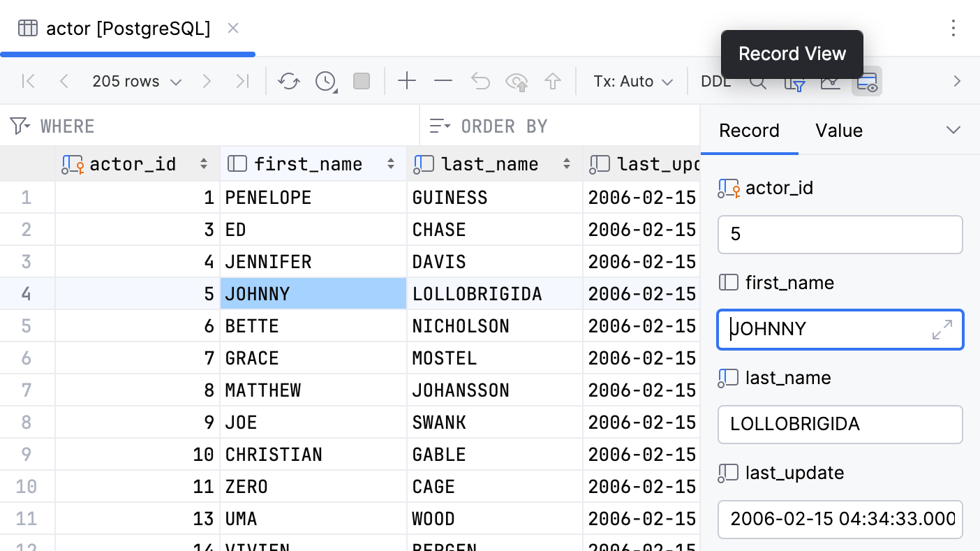Image resolution: width=980 pixels, height=551 pixels.
Task: Click the Preview Pending Changes eye icon
Action: pos(517,82)
